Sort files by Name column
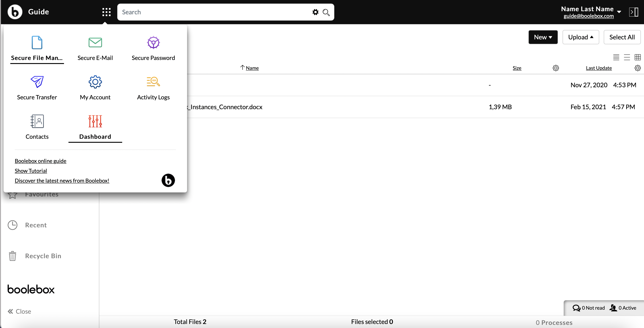 (252, 68)
